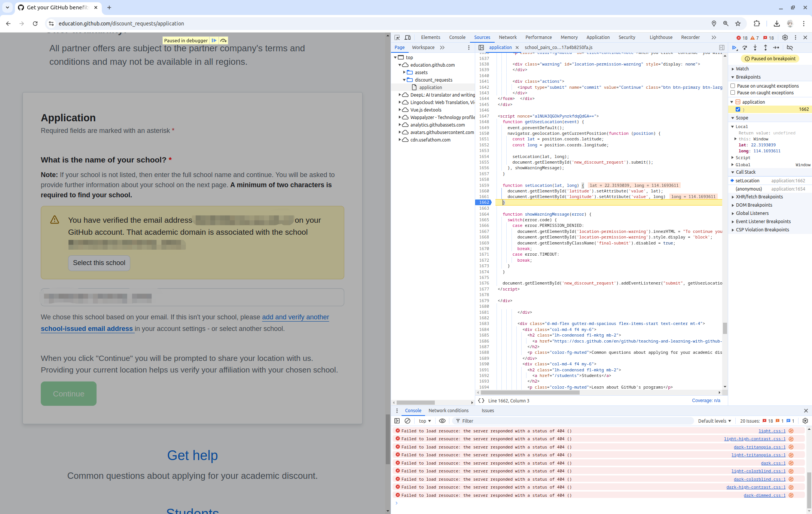Enable Pause on uncaught exceptions
Image resolution: width=812 pixels, height=514 pixels.
point(733,86)
